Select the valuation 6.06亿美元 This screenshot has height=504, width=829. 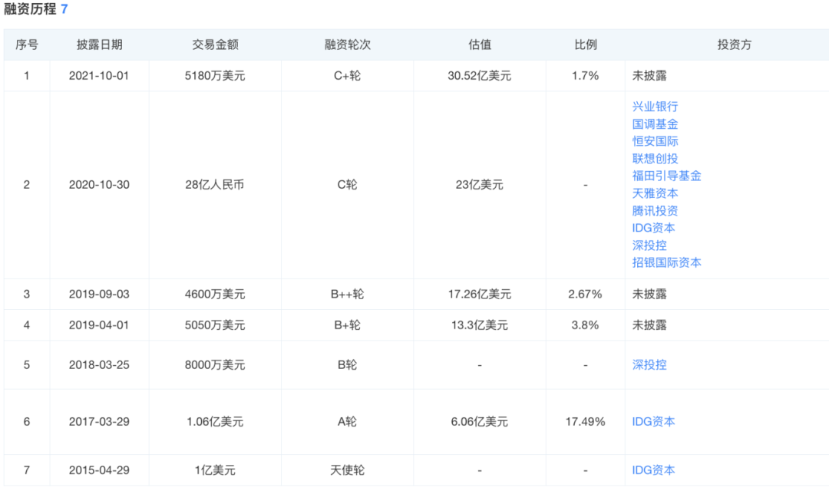click(480, 422)
